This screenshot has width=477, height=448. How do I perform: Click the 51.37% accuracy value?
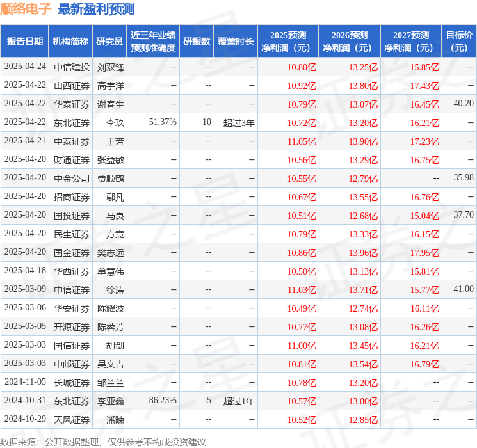pos(163,122)
